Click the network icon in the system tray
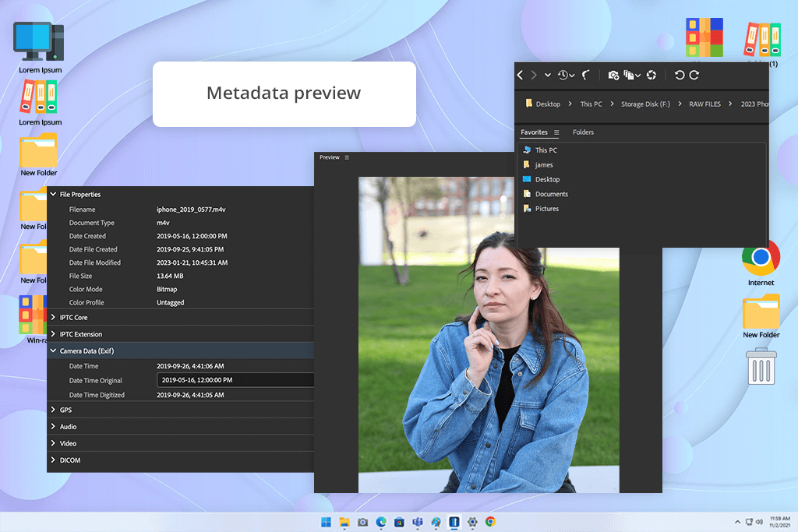 click(x=749, y=522)
